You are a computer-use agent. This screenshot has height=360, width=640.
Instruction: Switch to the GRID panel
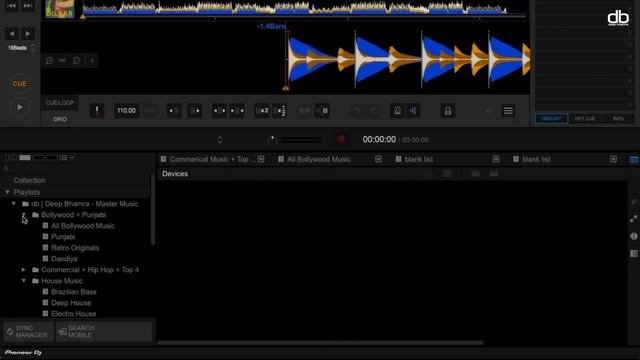point(60,119)
